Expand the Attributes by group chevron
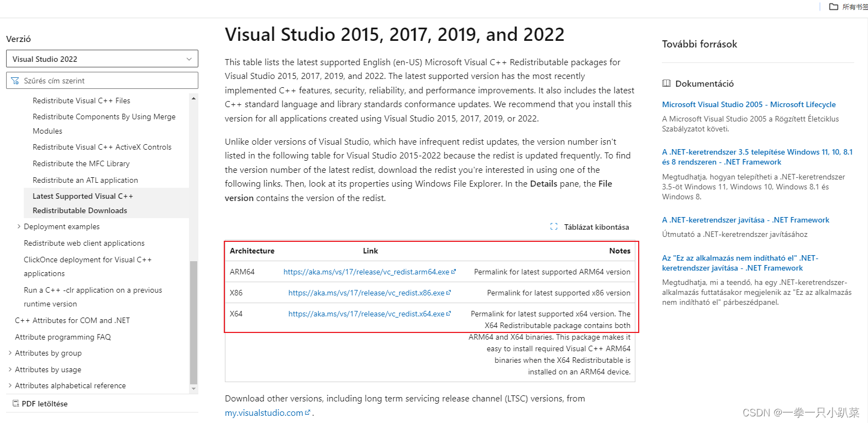This screenshot has width=868, height=423. (x=10, y=353)
